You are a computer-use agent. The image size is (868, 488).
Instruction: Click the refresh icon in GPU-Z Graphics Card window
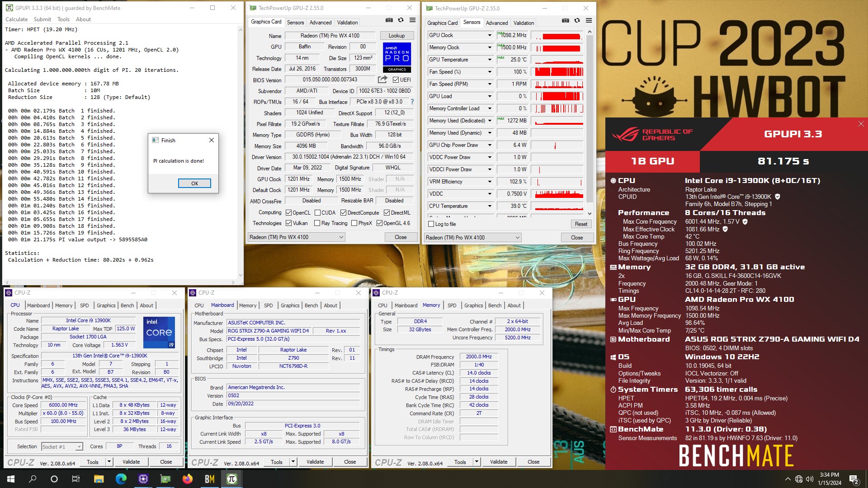tap(401, 20)
